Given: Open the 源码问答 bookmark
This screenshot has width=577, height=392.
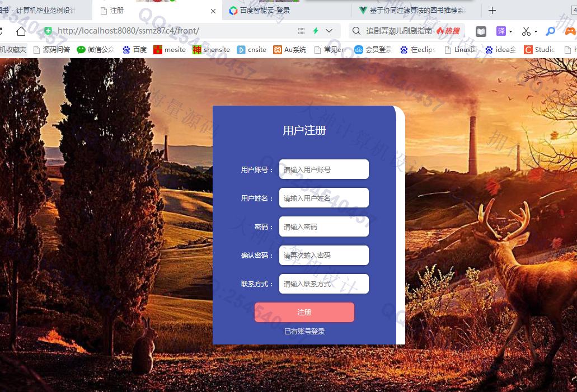Looking at the screenshot, I should [51, 50].
